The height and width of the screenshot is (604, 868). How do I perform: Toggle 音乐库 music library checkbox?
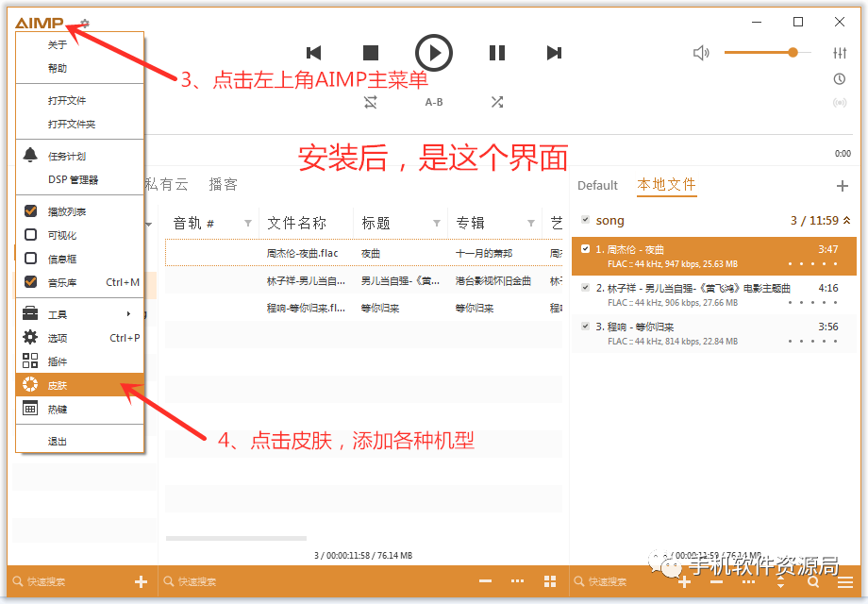click(31, 282)
